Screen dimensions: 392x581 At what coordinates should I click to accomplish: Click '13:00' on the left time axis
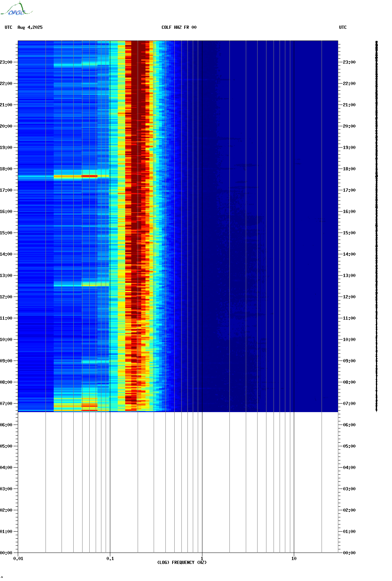[6, 276]
